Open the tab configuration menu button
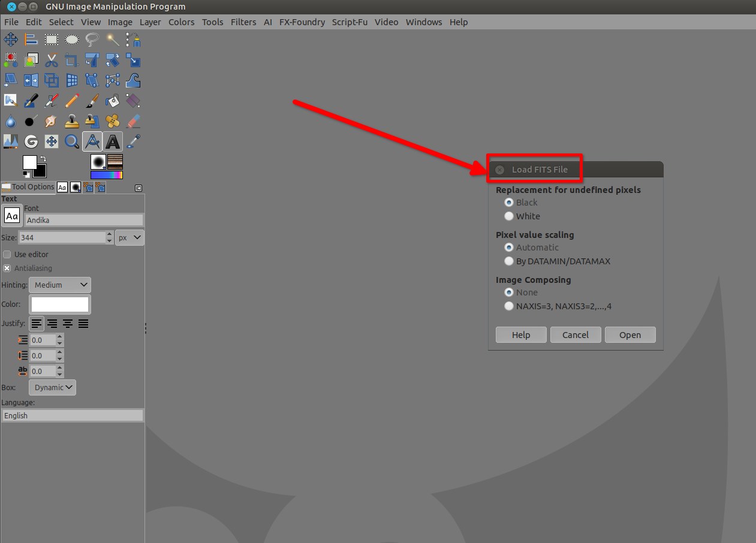Image resolution: width=756 pixels, height=543 pixels. 138,188
